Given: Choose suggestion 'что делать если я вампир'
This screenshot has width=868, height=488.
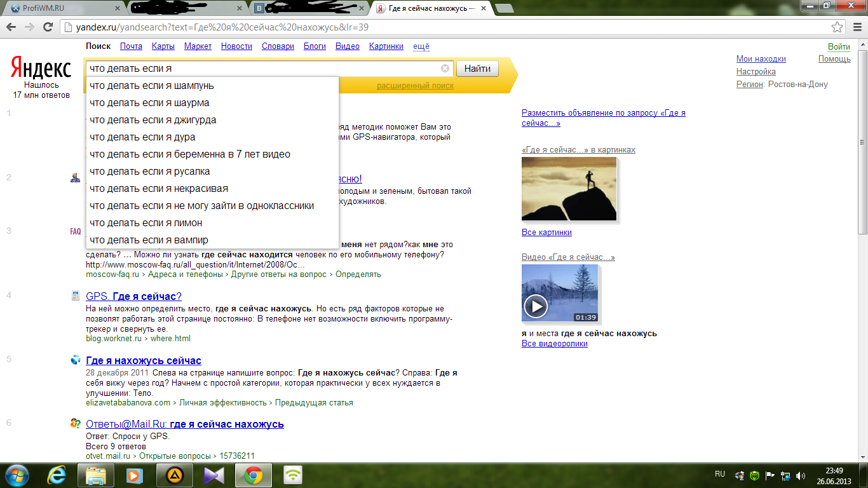Looking at the screenshot, I should coord(212,240).
